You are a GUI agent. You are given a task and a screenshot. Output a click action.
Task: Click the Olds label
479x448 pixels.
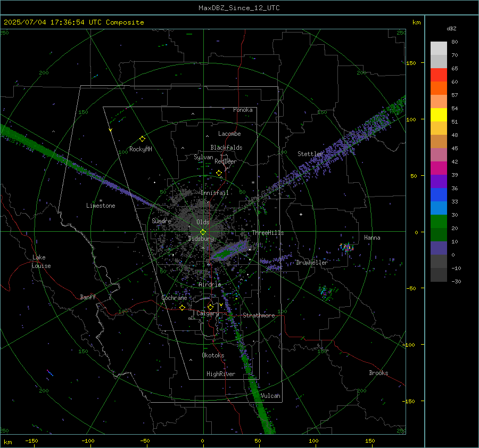(203, 222)
